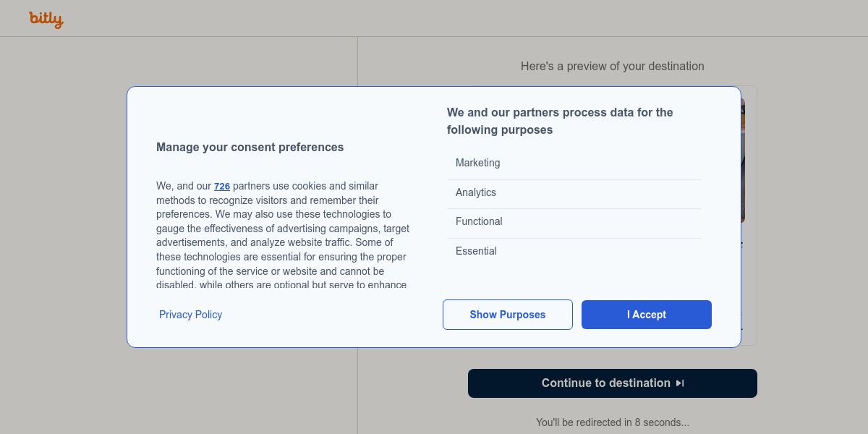The width and height of the screenshot is (868, 434).
Task: Choose the Essential purpose row
Action: click(574, 252)
